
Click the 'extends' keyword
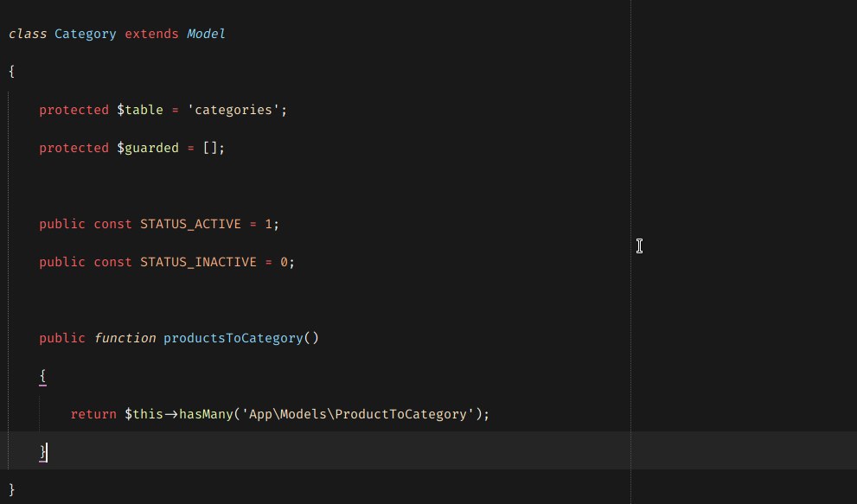click(x=151, y=34)
